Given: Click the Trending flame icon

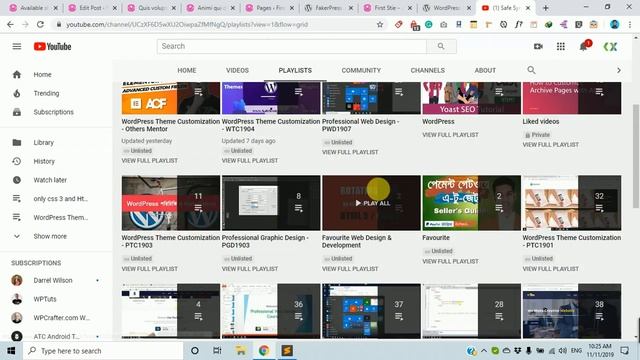Looking at the screenshot, I should (17, 93).
